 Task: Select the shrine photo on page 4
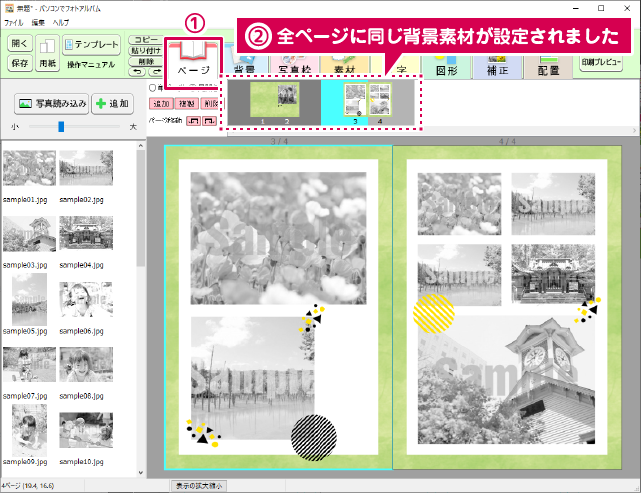coord(553,274)
